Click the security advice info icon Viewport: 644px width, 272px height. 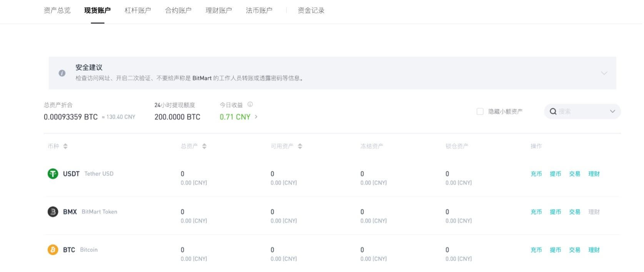click(62, 73)
